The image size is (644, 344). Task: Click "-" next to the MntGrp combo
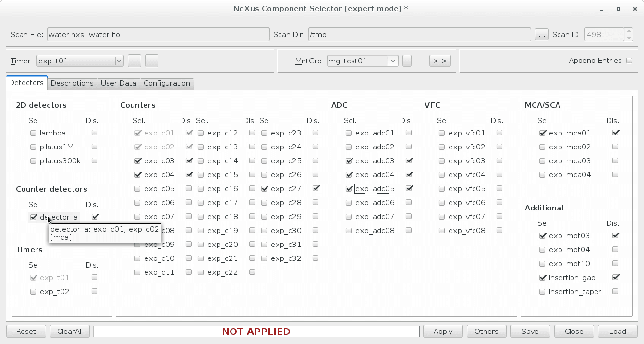point(407,61)
